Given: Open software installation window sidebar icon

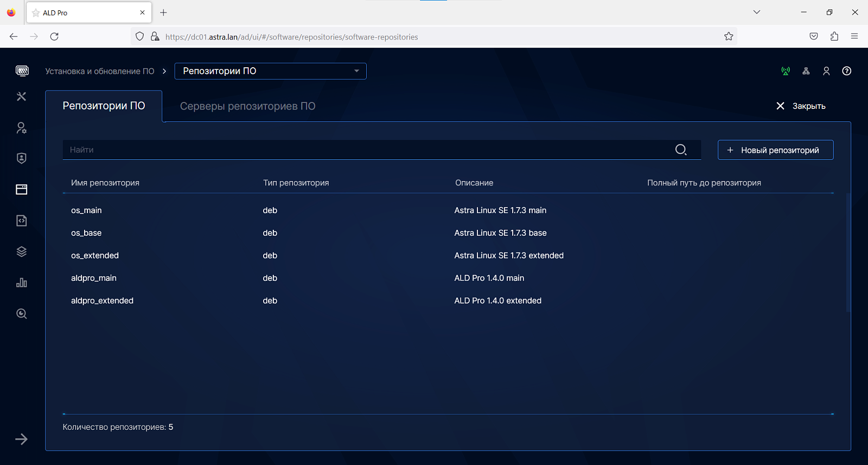Looking at the screenshot, I should (22, 189).
